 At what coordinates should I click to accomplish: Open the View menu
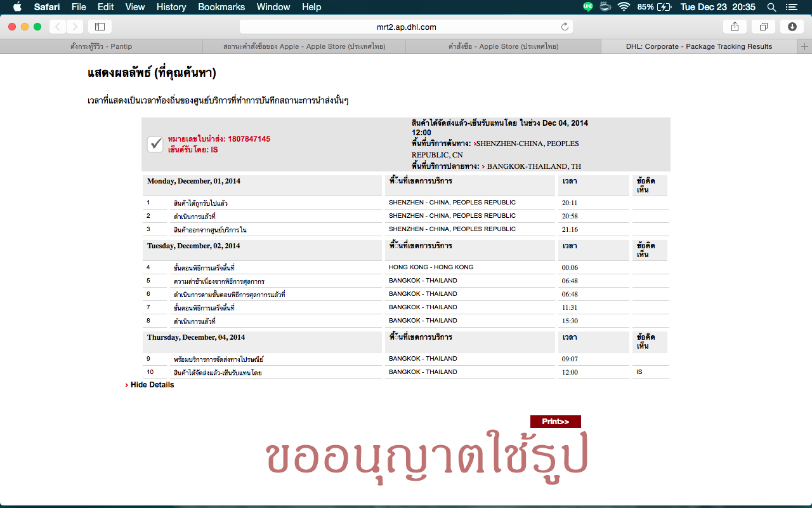click(x=135, y=7)
